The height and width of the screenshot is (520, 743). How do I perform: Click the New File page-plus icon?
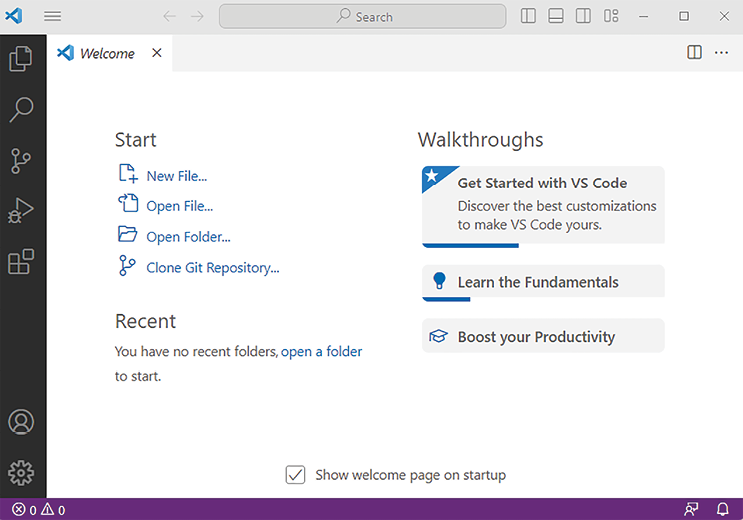[x=128, y=173]
